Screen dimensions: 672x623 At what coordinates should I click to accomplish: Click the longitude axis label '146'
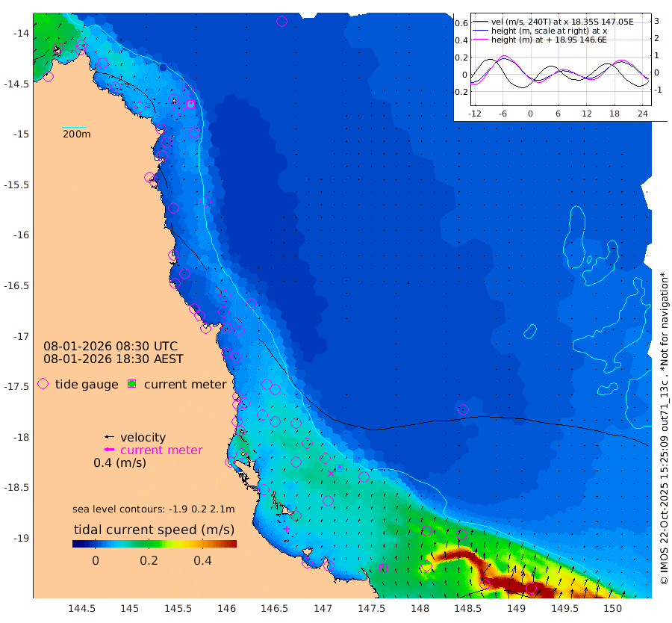point(227,608)
